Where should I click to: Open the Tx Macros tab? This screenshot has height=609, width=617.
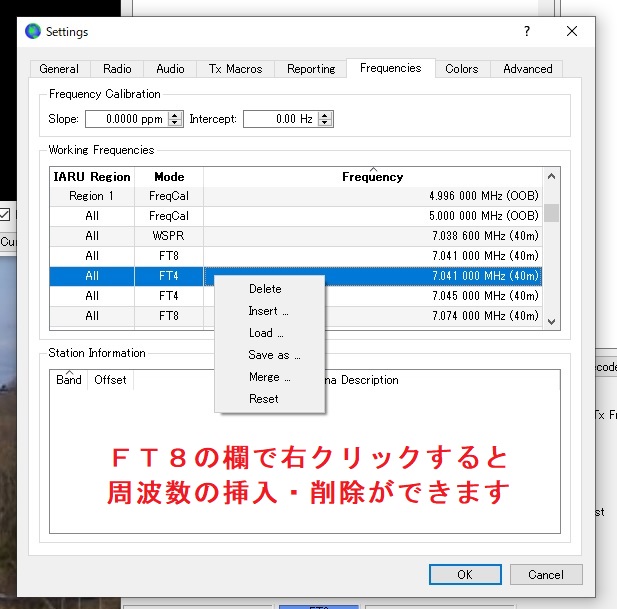click(235, 69)
